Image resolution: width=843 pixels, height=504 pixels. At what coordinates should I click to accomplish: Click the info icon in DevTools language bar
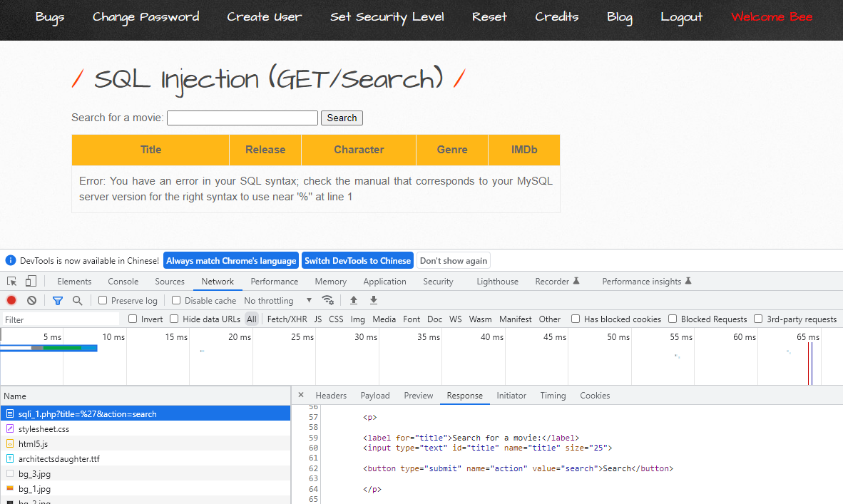pos(10,260)
